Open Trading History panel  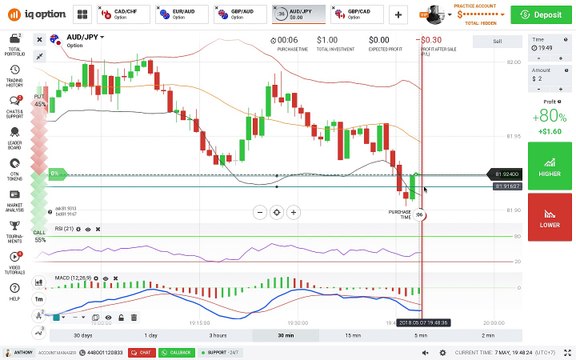14,76
